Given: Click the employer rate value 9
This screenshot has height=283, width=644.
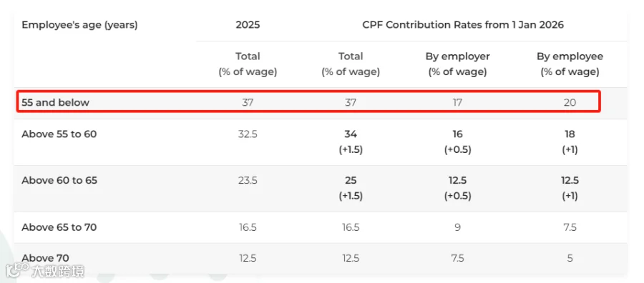Looking at the screenshot, I should click(457, 227).
